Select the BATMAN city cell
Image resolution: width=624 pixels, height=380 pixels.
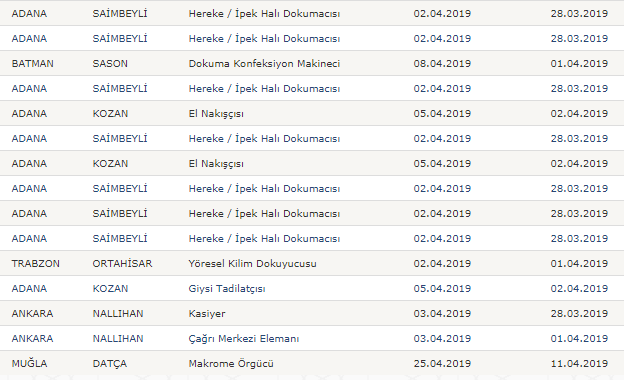tap(33, 64)
